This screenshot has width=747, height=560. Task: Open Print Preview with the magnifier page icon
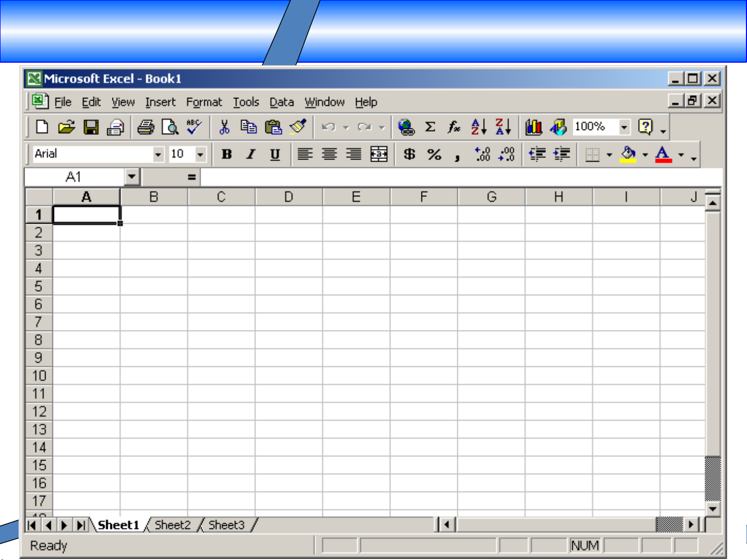click(170, 127)
